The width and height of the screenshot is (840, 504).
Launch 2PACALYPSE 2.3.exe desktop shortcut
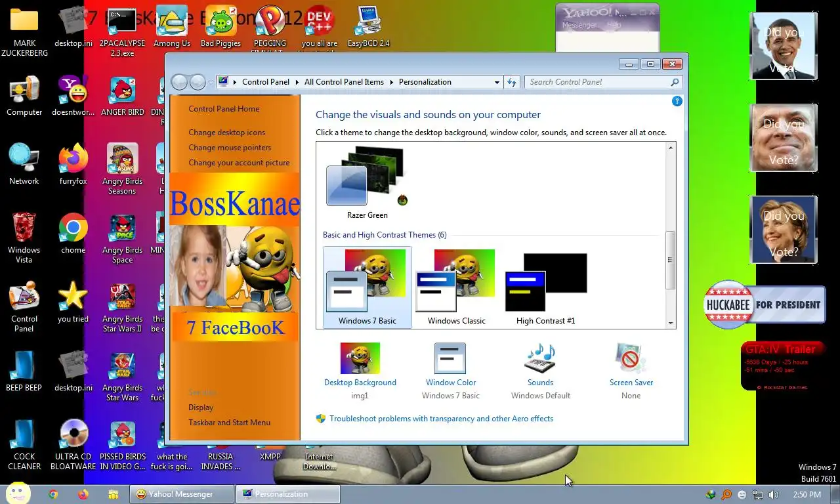tap(123, 31)
